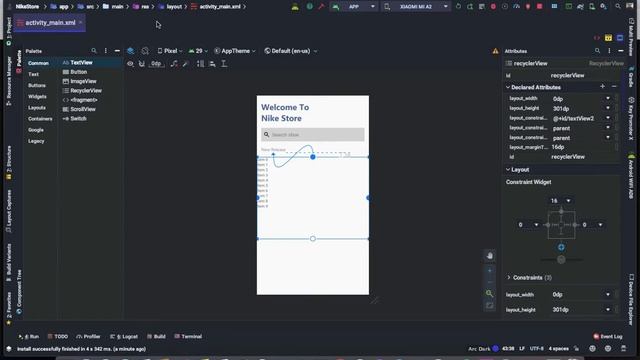
Task: Clear all constraints icon
Action: 174,64
